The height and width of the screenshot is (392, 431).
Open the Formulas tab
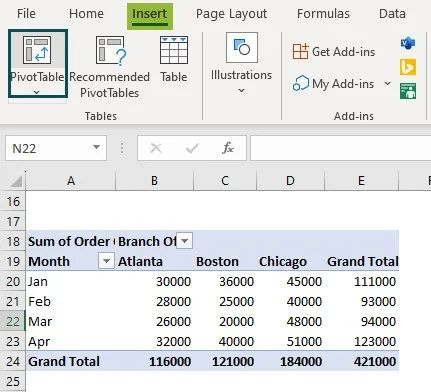[x=323, y=14]
